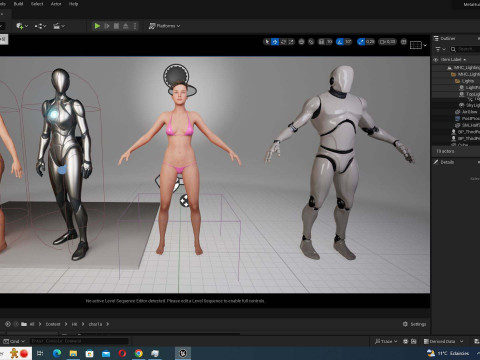
Task: Open the Platforms dropdown
Action: [x=164, y=26]
